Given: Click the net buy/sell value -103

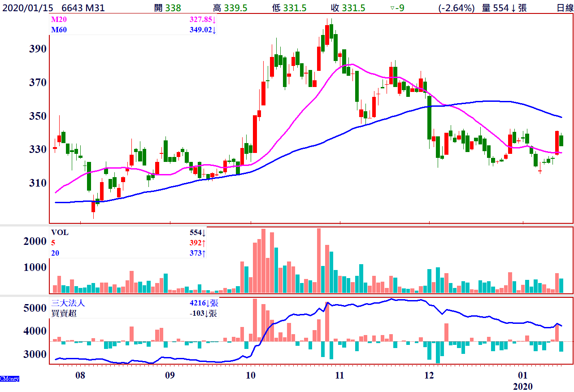Looking at the screenshot, I should click(204, 314).
